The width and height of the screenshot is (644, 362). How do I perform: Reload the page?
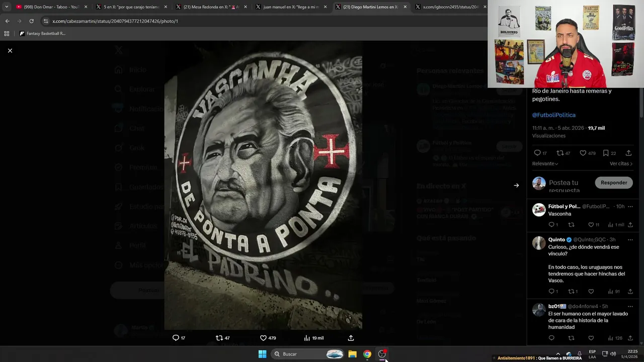31,21
